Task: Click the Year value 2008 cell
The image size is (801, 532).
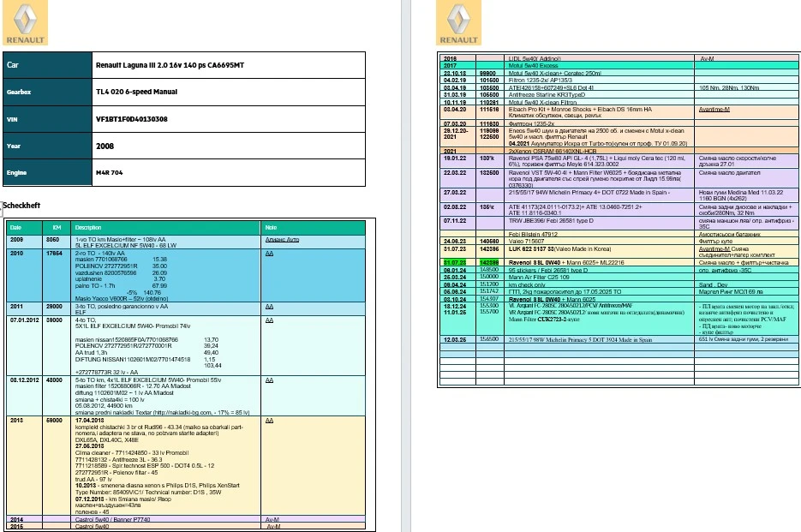Action: [105, 146]
